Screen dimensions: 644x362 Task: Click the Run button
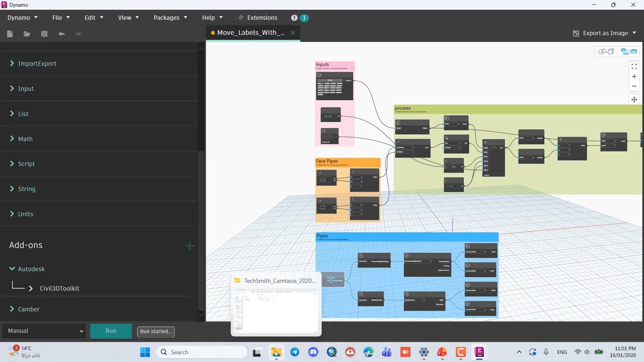pyautogui.click(x=111, y=331)
